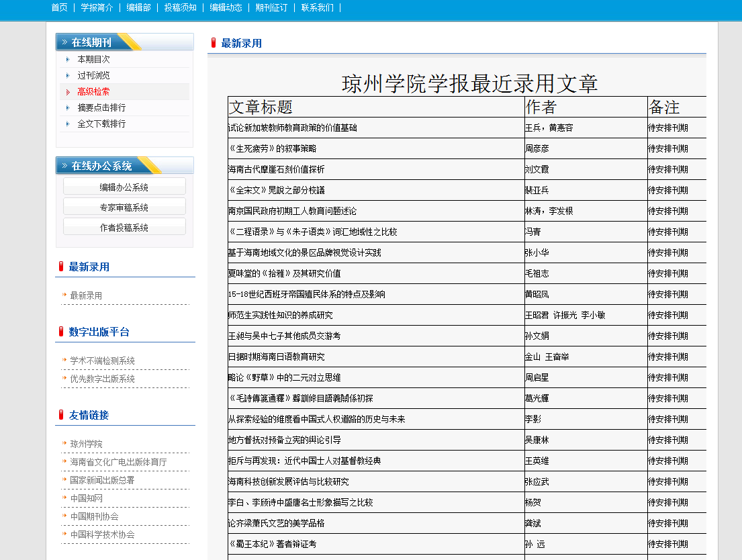Select title 海南科技创新发展评估与比较研究
The width and height of the screenshot is (742, 560).
coord(289,482)
